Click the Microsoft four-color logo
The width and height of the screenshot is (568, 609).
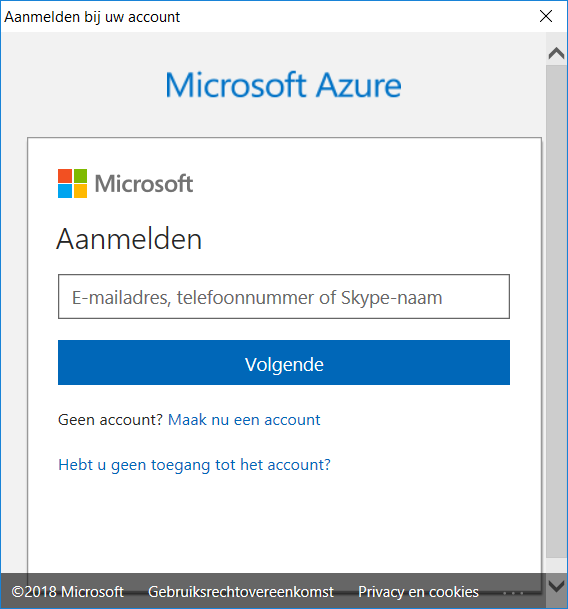click(72, 183)
